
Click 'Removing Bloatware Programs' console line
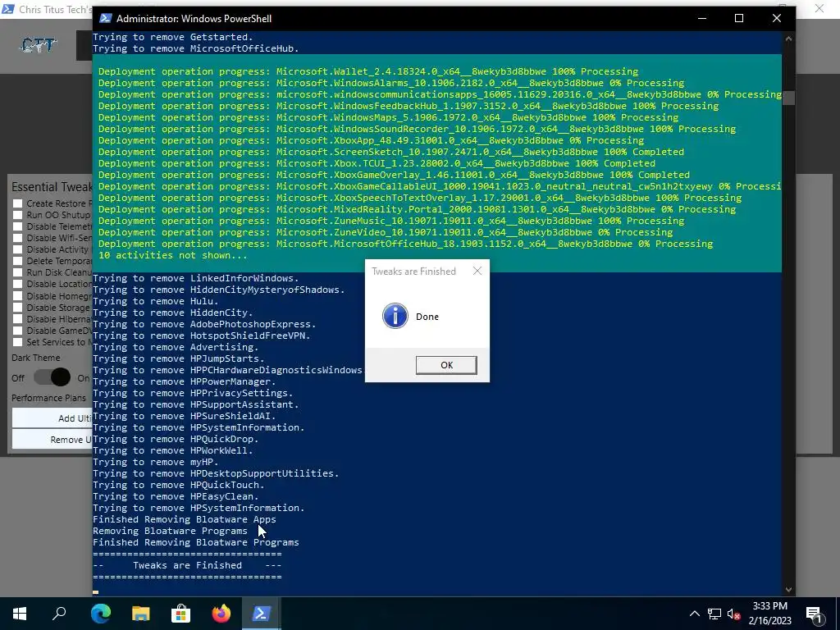point(170,531)
